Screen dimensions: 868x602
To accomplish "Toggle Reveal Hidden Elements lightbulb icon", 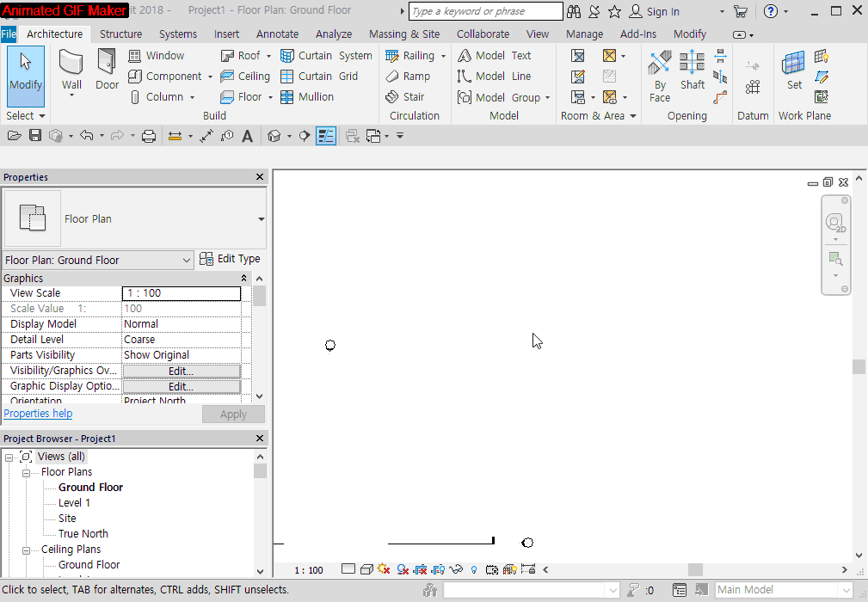I will pos(474,569).
